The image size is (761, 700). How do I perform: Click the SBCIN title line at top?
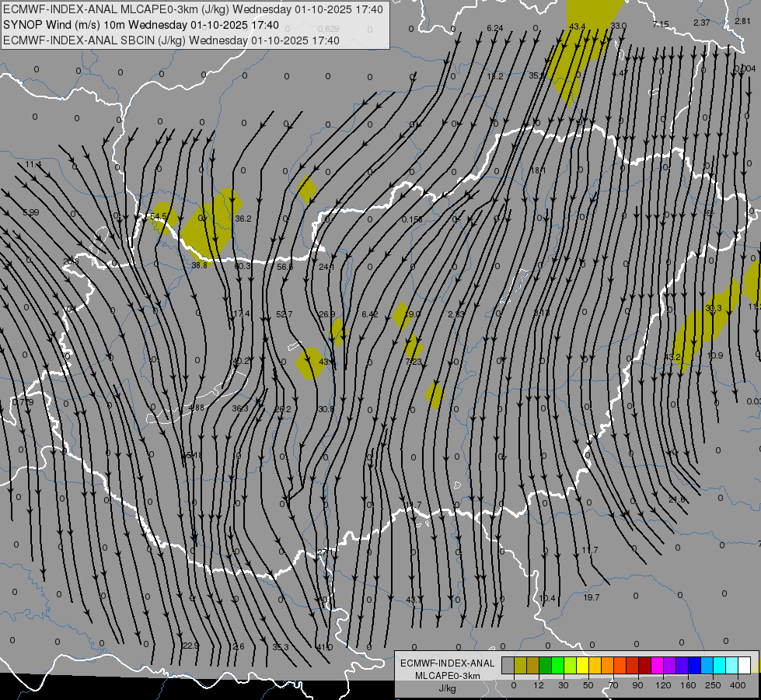point(171,40)
